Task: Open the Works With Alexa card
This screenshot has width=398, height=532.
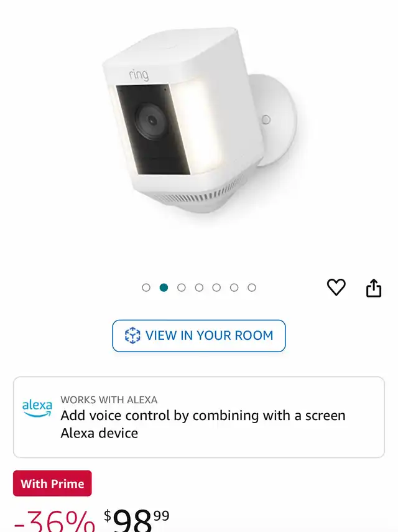Action: click(x=199, y=417)
